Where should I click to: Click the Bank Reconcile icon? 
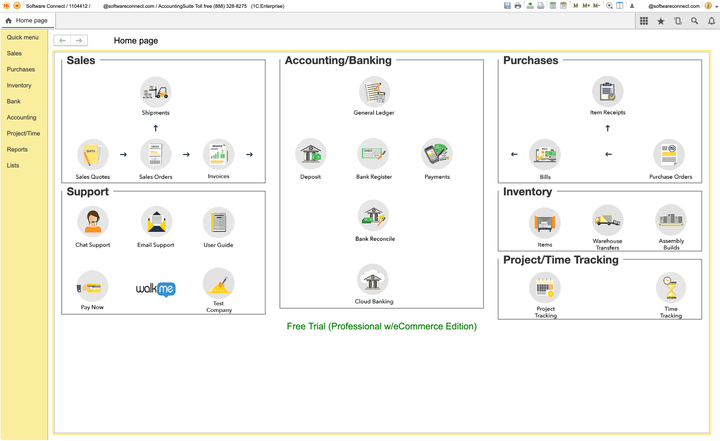coord(373,217)
